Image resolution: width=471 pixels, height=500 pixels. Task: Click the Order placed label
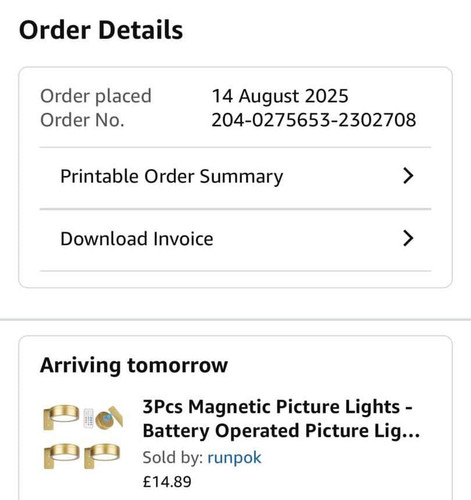(x=96, y=96)
